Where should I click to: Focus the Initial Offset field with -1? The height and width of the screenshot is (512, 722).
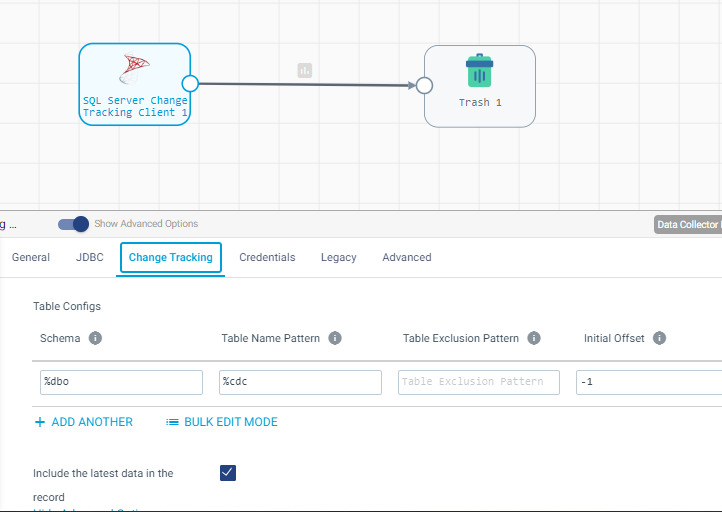pos(649,382)
